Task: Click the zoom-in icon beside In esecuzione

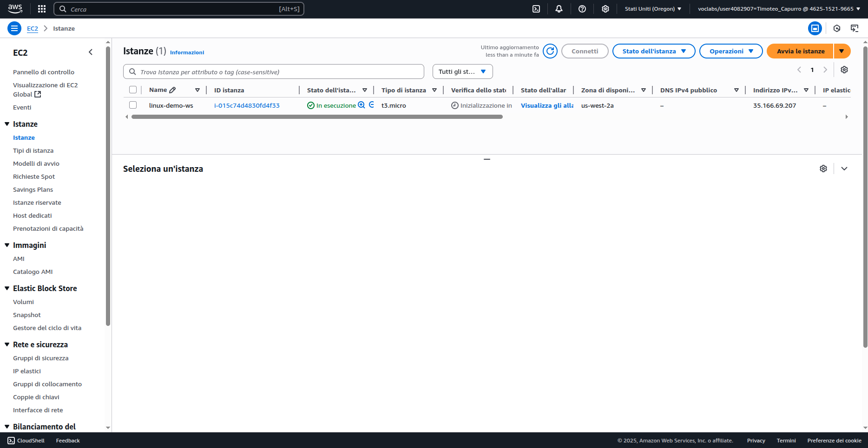Action: [x=362, y=105]
